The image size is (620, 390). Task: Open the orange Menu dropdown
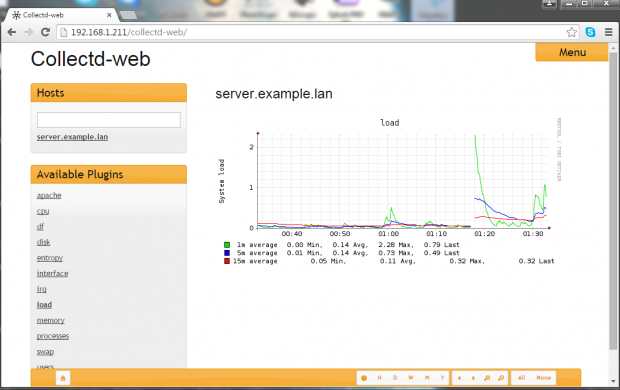click(572, 52)
